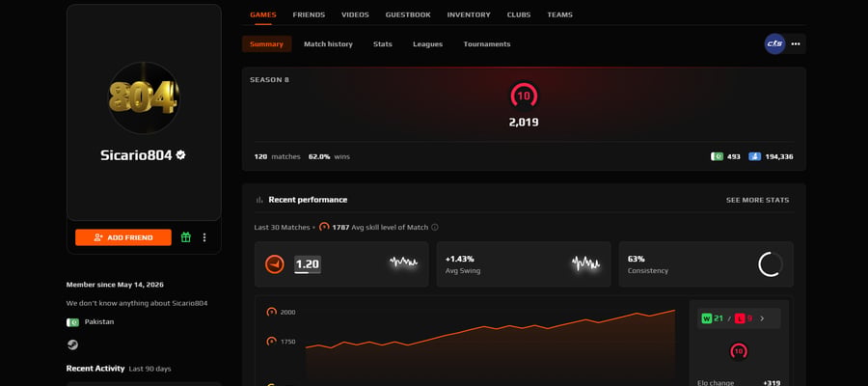Click the red L losses badge
Image resolution: width=868 pixels, height=386 pixels.
pos(740,318)
